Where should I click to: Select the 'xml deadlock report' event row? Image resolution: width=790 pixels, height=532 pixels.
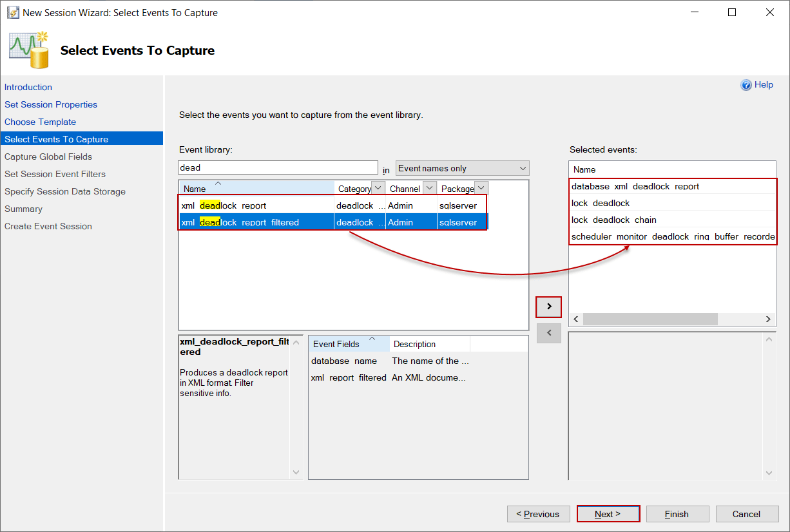[258, 205]
